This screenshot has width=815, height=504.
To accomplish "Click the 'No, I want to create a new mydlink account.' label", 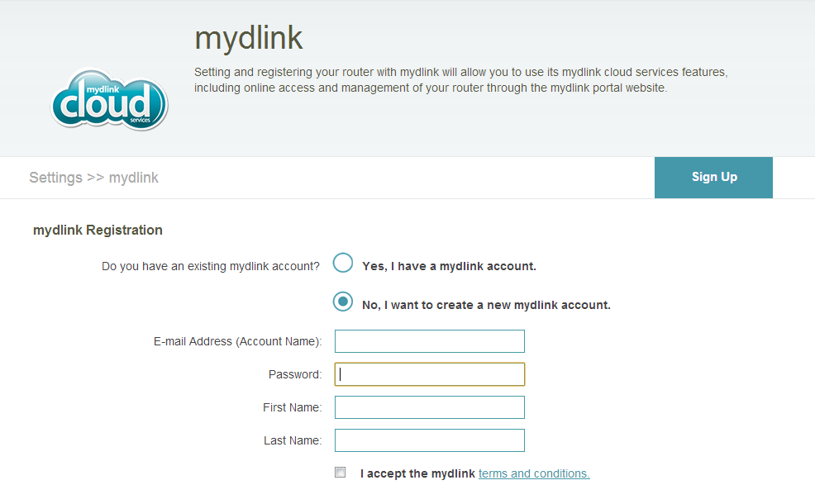I will (486, 305).
